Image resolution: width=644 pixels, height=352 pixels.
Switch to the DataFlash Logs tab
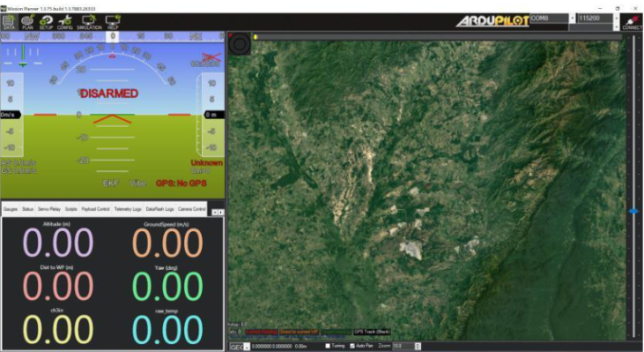(159, 209)
